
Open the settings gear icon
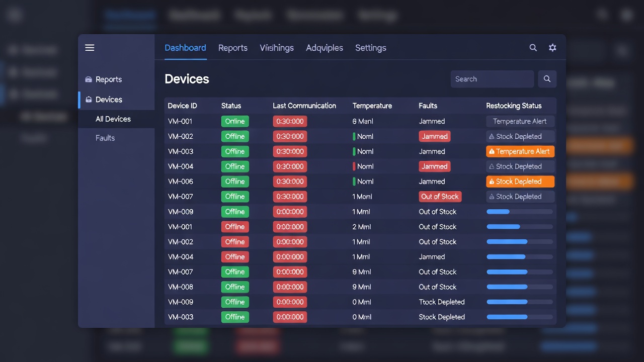click(x=552, y=47)
